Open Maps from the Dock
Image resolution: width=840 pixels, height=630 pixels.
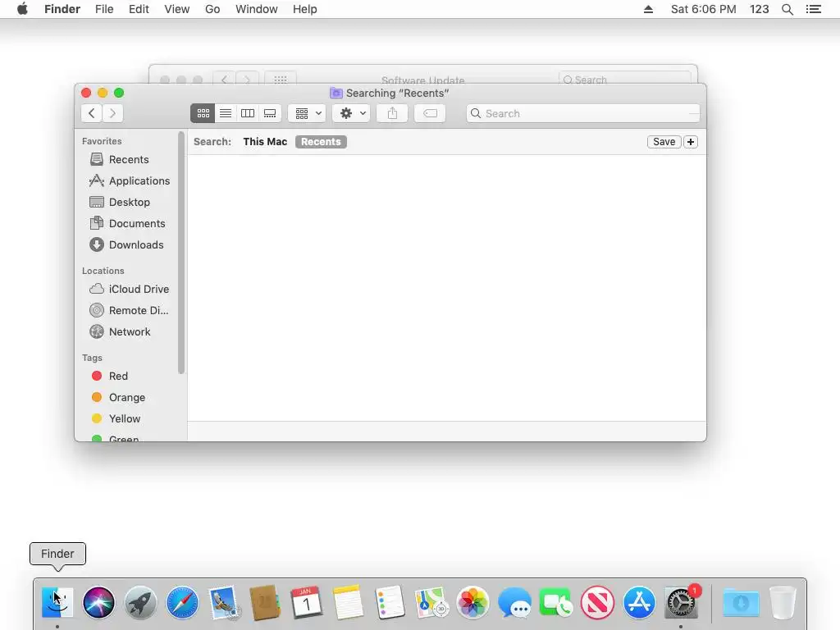click(x=431, y=602)
